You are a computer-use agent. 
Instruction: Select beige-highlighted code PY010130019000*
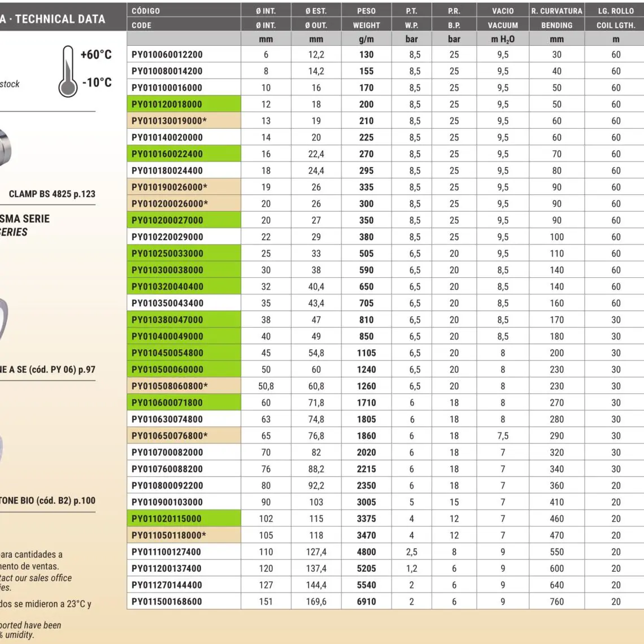pyautogui.click(x=169, y=121)
